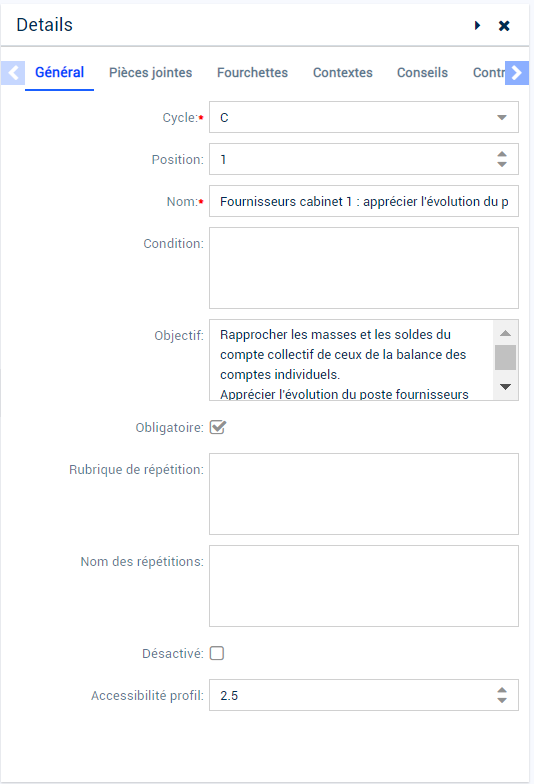
Task: Edit the Nom text field
Action: coord(364,201)
